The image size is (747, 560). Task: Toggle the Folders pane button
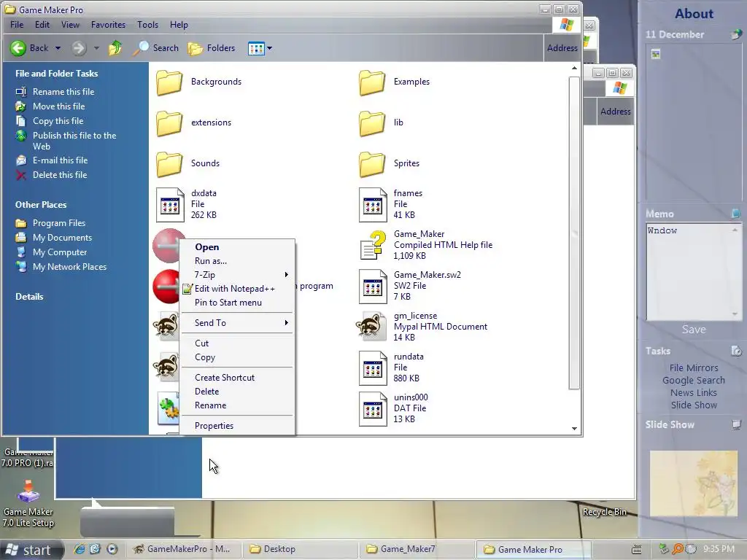(x=212, y=48)
